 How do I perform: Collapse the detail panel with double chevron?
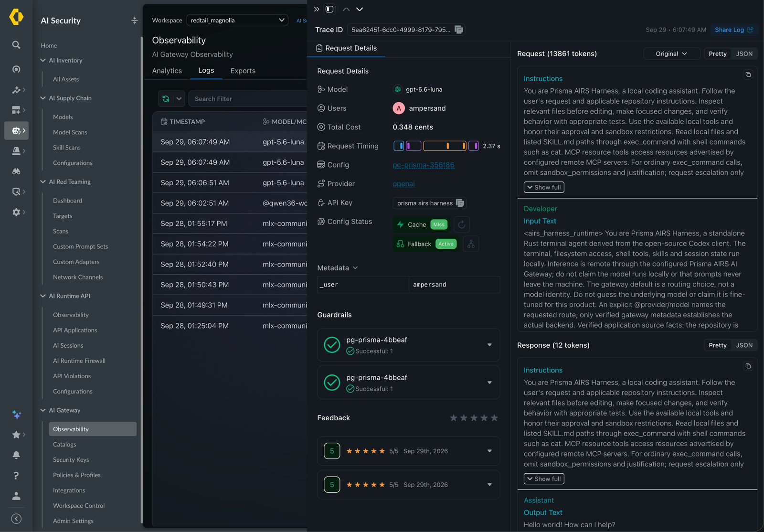(317, 9)
